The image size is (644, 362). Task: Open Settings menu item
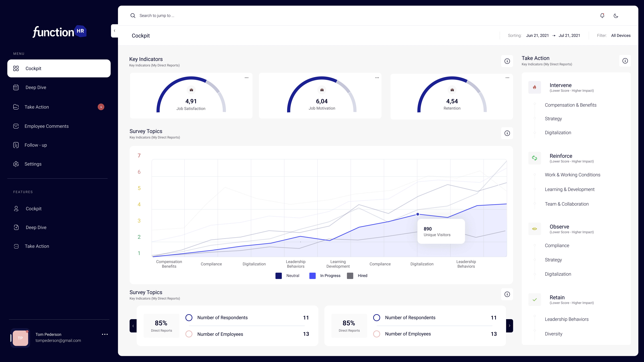pyautogui.click(x=33, y=164)
